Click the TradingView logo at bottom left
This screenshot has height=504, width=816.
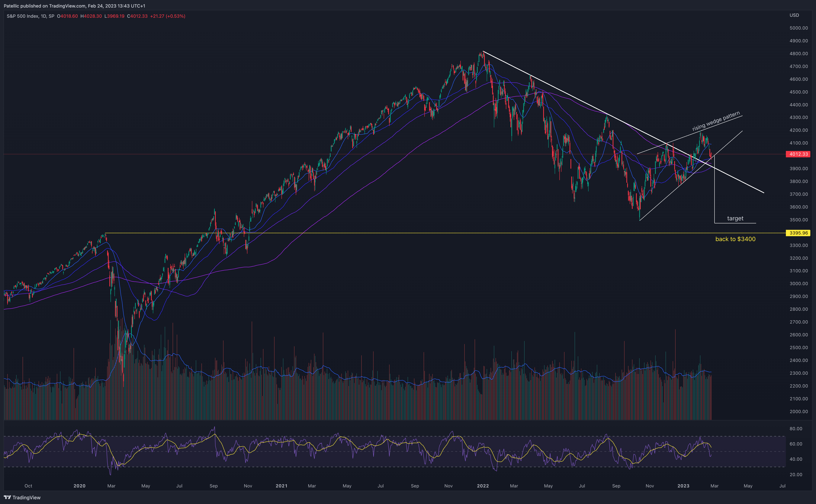point(22,497)
